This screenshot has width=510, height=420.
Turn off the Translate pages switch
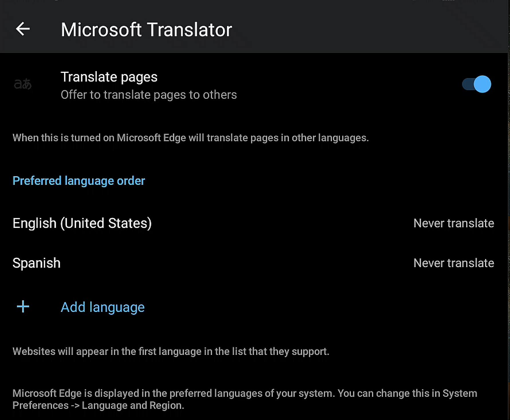pos(477,84)
